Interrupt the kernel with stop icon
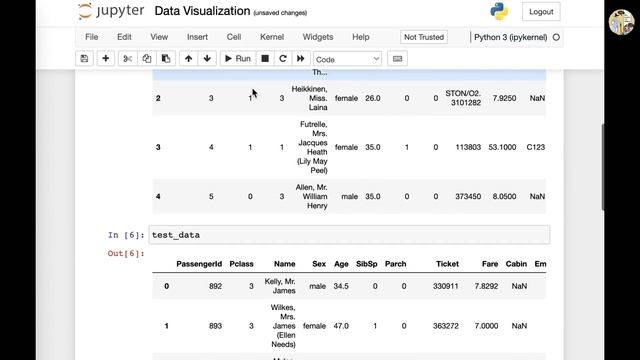This screenshot has height=360, width=640. pos(265,59)
